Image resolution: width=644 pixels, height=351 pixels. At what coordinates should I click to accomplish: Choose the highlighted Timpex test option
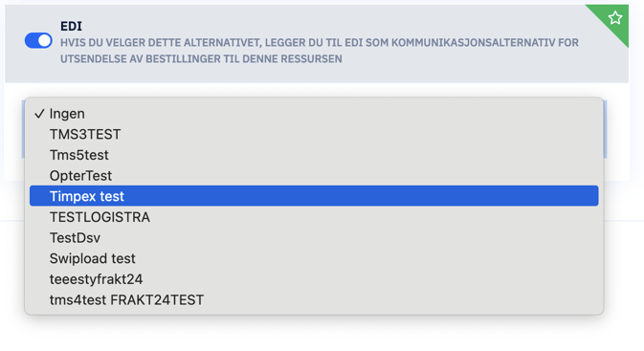pos(314,196)
